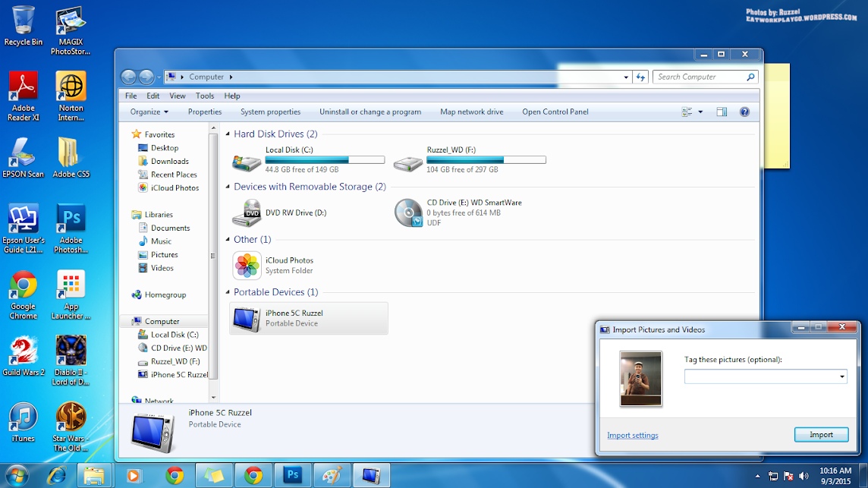Select the DVD RW Drive (D:) icon
This screenshot has height=488, width=868.
tap(247, 213)
